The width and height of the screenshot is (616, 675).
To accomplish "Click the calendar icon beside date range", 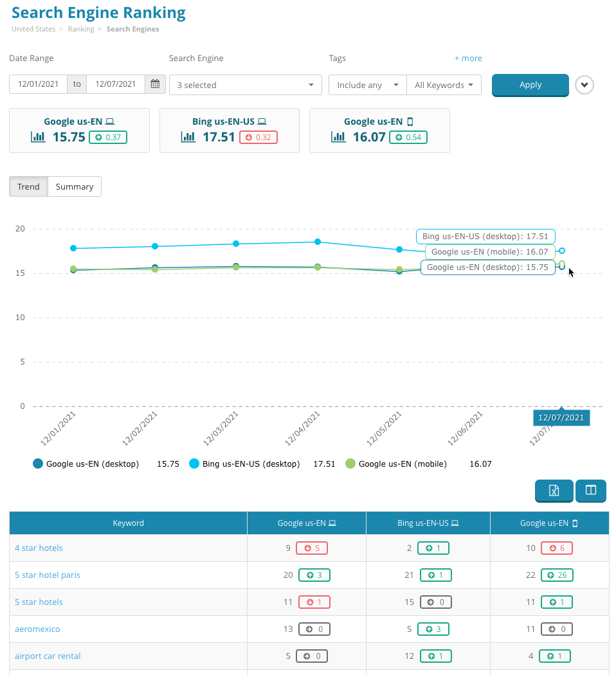I will (x=155, y=84).
